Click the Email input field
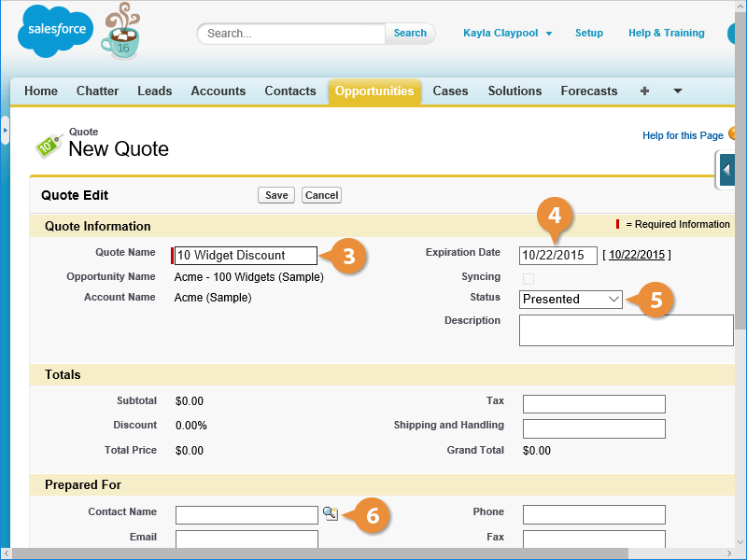The image size is (747, 560). [x=247, y=539]
